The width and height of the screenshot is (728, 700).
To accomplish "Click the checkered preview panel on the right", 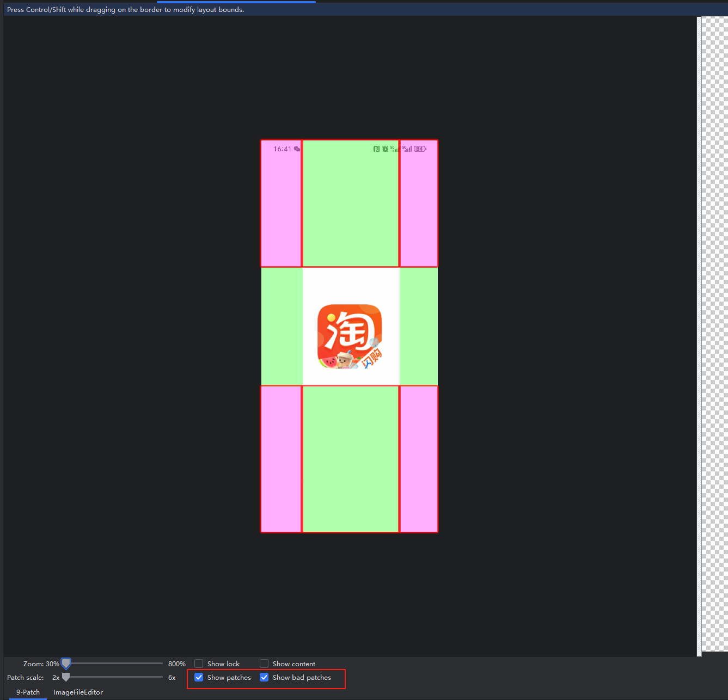I will (x=714, y=334).
